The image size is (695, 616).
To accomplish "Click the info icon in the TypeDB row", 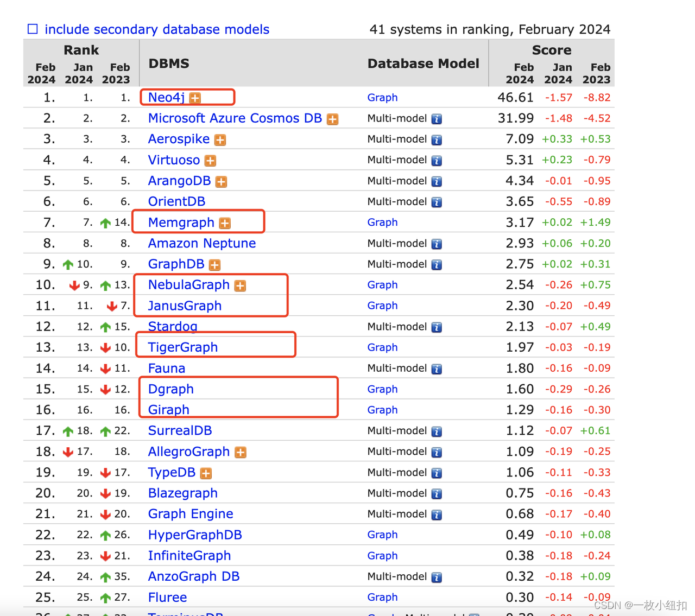I will 437,473.
